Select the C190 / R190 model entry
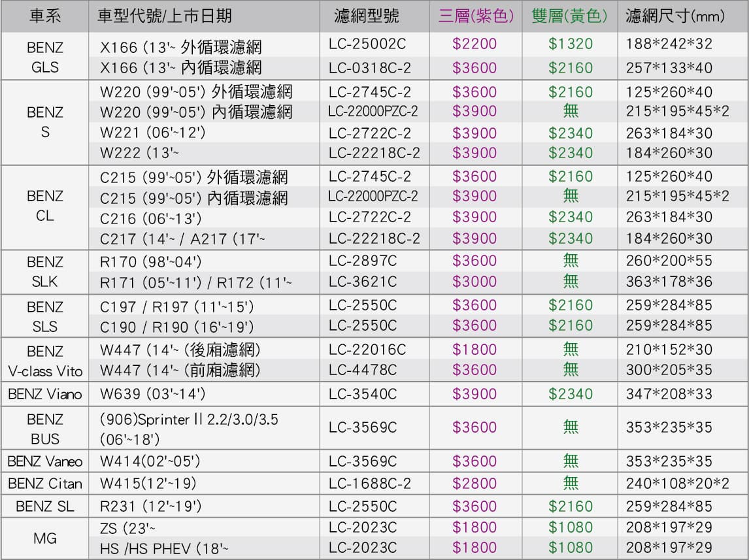 (x=176, y=327)
